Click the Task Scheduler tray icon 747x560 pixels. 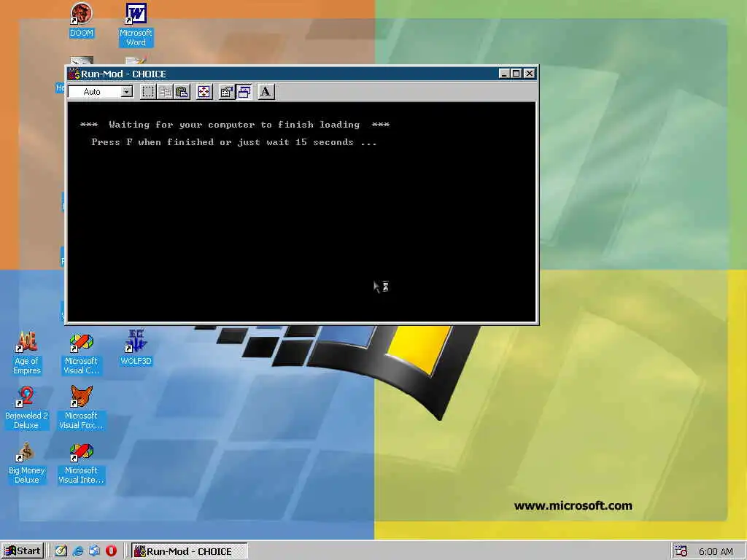coord(681,551)
